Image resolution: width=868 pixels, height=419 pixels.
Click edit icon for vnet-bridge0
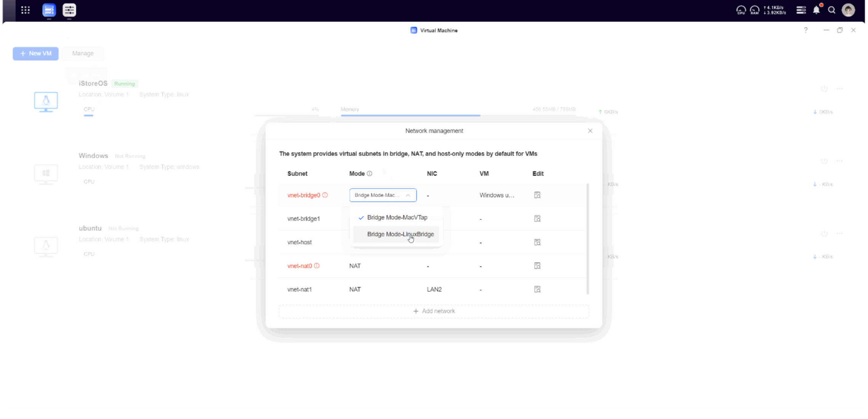click(x=537, y=195)
